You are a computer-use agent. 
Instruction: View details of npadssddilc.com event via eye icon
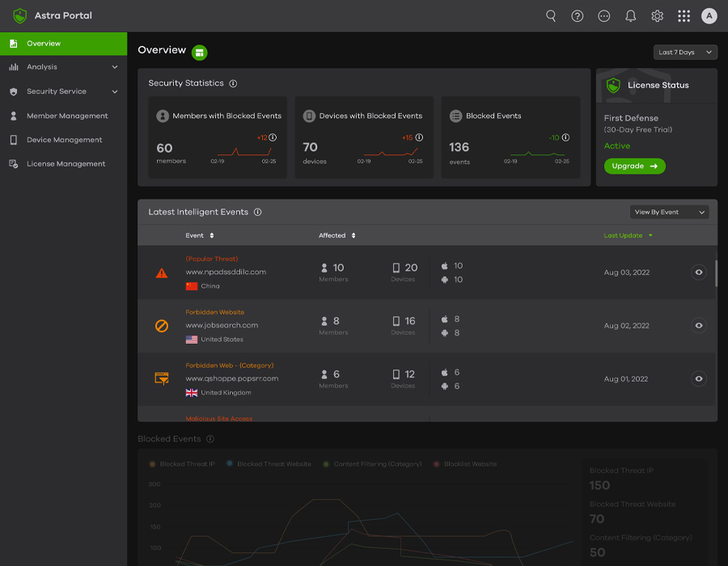click(699, 272)
